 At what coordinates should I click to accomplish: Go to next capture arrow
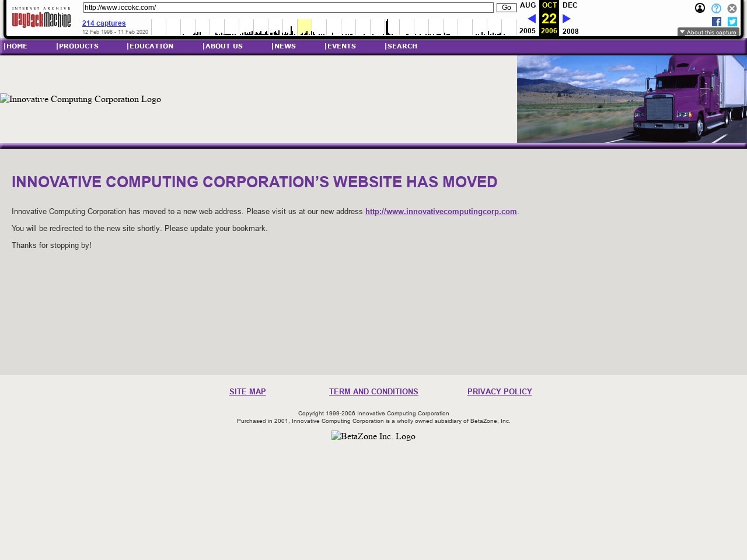566,19
